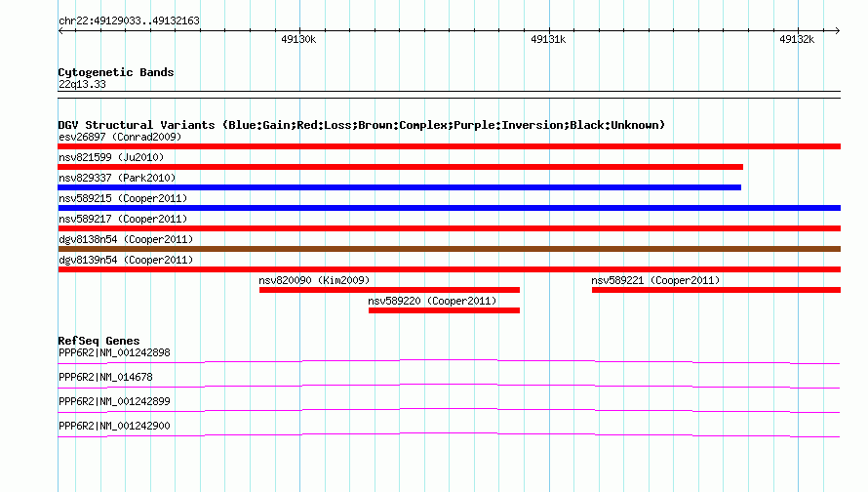Click the PPP6R2|NM_001242900 gene label
The width and height of the screenshot is (868, 492).
(x=114, y=426)
